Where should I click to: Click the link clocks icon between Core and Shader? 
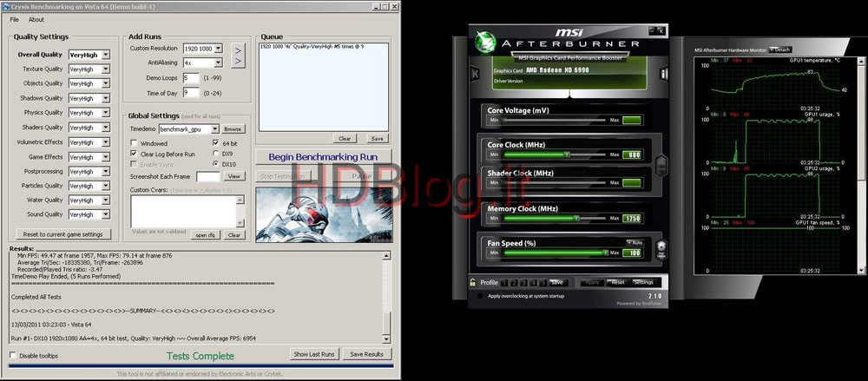click(x=661, y=165)
